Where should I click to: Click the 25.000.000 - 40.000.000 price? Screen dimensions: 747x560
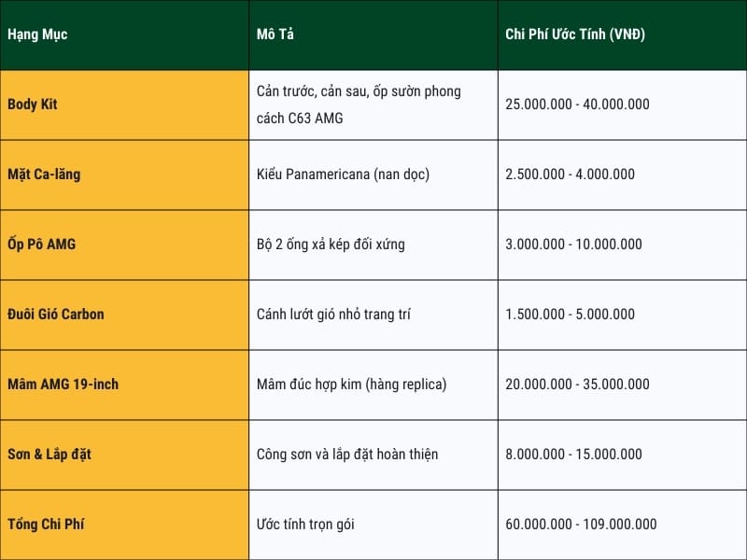click(x=577, y=105)
